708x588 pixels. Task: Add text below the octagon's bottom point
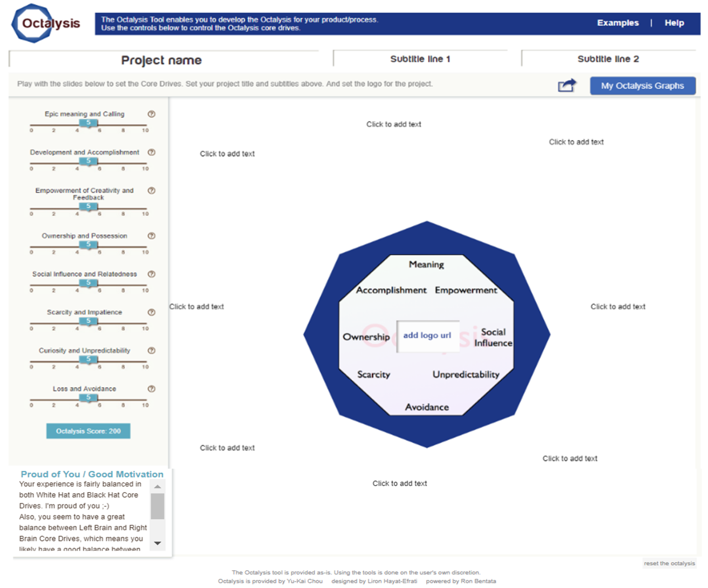[x=400, y=483]
